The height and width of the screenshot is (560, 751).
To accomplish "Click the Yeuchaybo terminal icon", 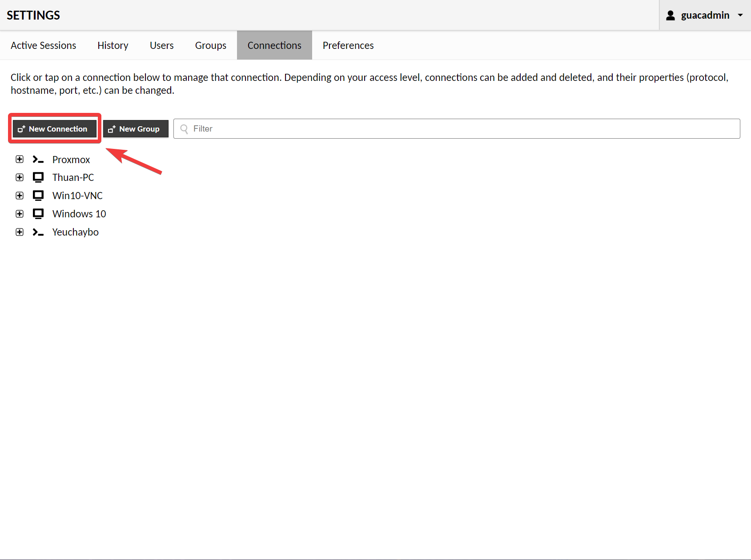I will pos(38,232).
